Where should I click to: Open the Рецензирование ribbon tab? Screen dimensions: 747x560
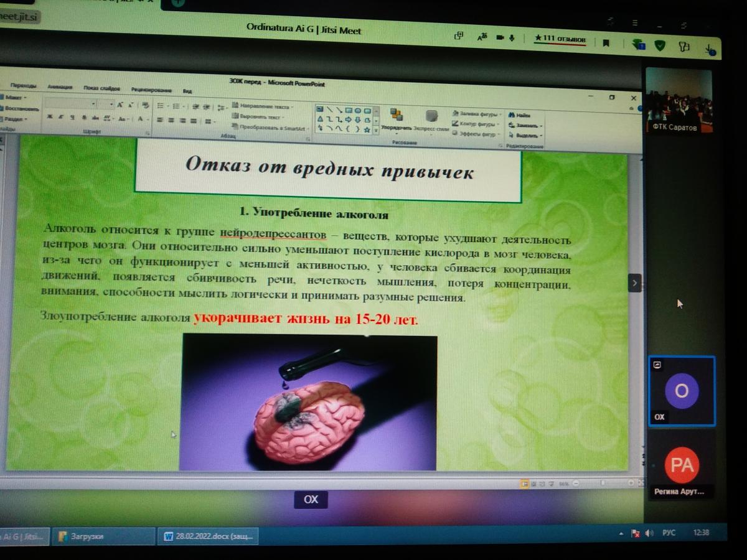click(x=151, y=90)
